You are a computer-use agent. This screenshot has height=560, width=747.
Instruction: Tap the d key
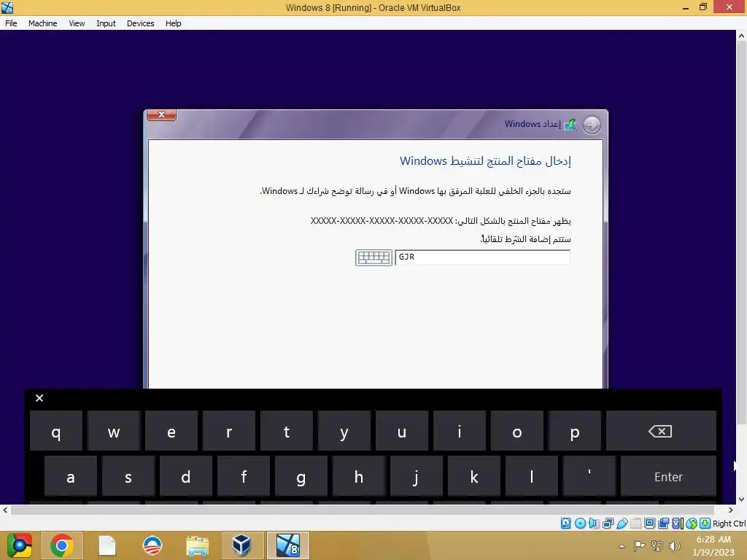[186, 477]
